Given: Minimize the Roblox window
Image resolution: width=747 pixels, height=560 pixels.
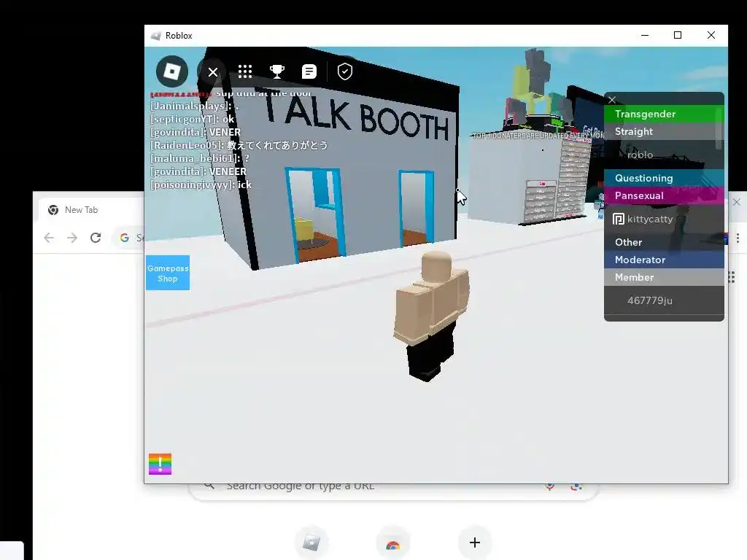Looking at the screenshot, I should coord(645,35).
